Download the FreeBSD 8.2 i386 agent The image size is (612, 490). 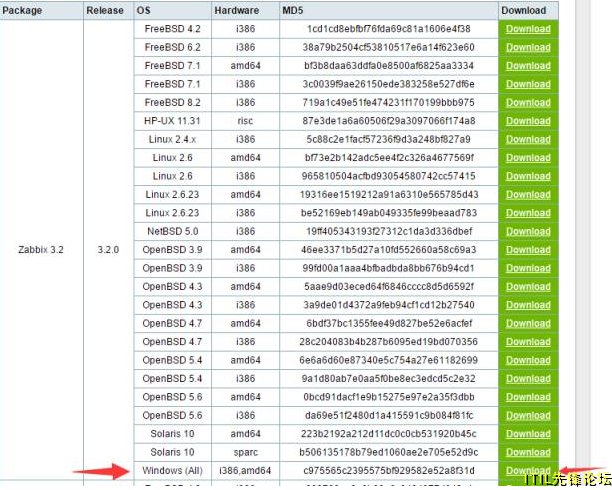pos(528,102)
